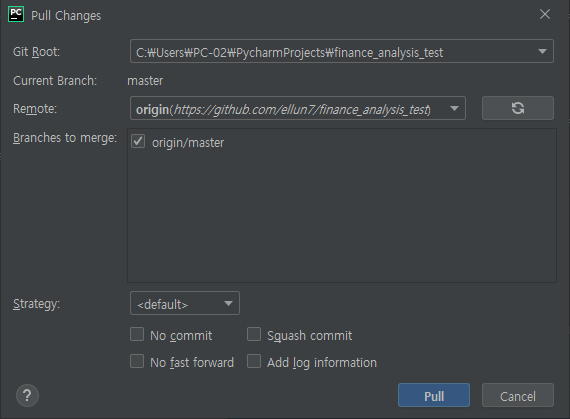Uncheck the origin/master branch checkbox
Viewport: 570px width, 419px height.
[138, 141]
